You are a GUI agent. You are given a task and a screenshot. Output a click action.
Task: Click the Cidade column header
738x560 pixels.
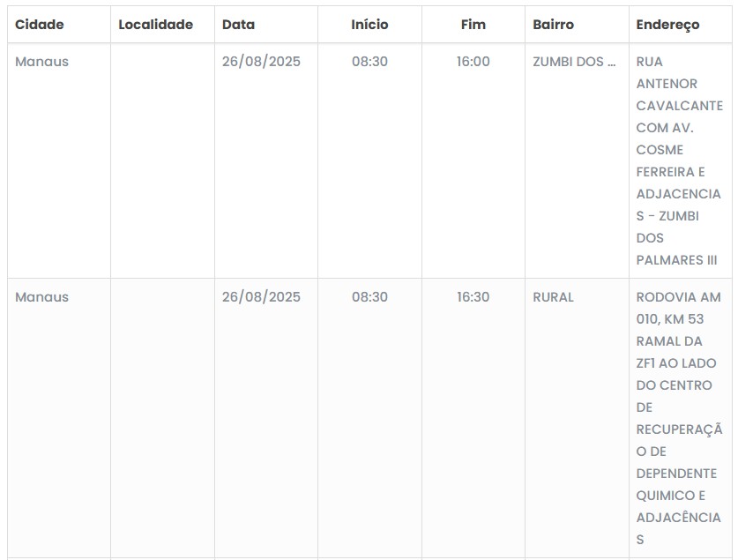pos(40,25)
